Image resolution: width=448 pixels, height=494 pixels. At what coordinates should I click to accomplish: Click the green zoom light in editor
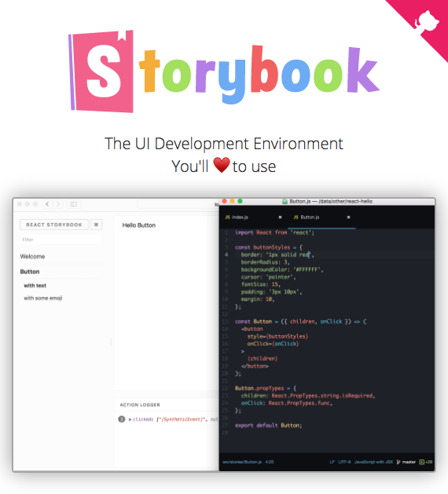240,201
